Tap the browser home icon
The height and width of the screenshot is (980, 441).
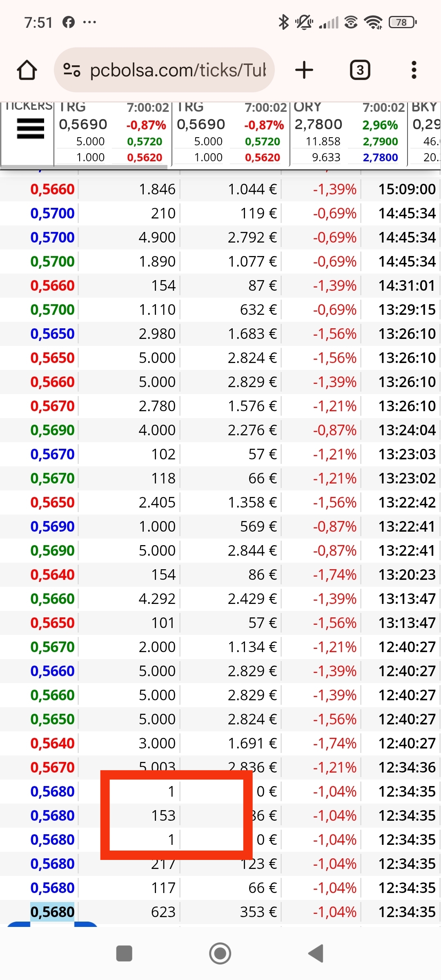27,70
